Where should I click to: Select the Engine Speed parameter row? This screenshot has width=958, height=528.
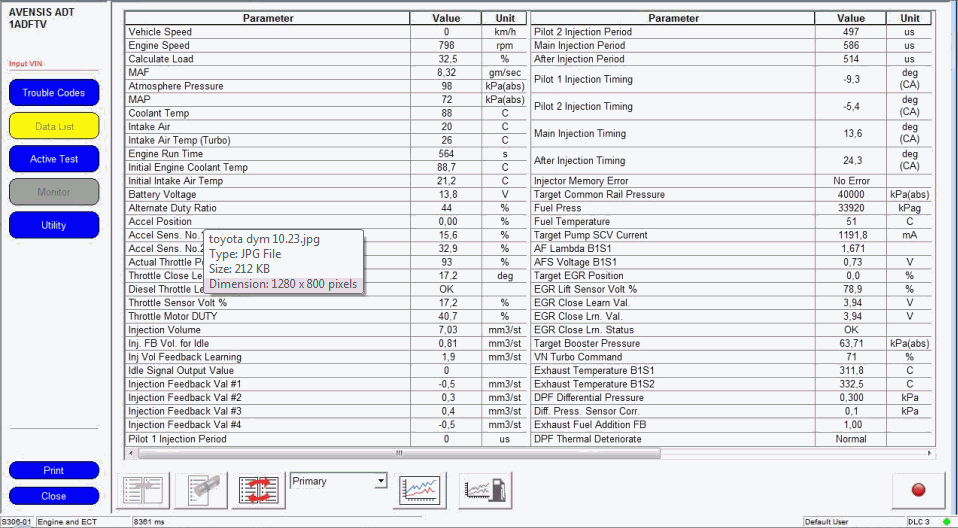pyautogui.click(x=267, y=46)
